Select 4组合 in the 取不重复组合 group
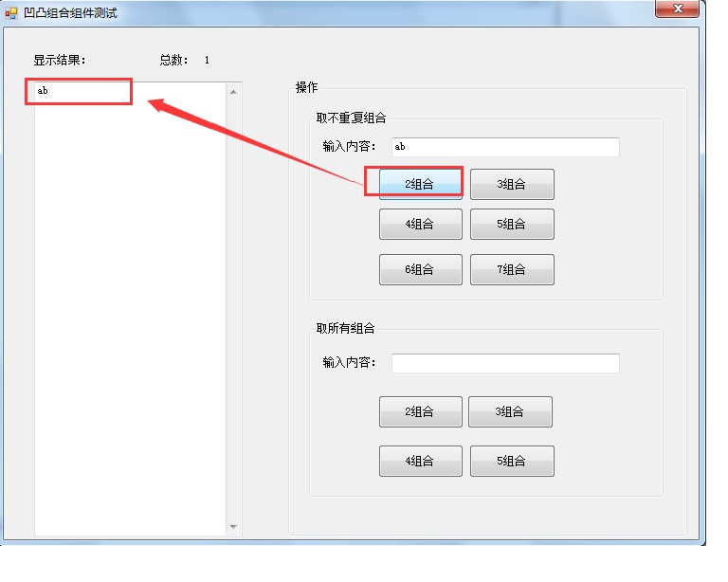The image size is (728, 582). coord(420,224)
